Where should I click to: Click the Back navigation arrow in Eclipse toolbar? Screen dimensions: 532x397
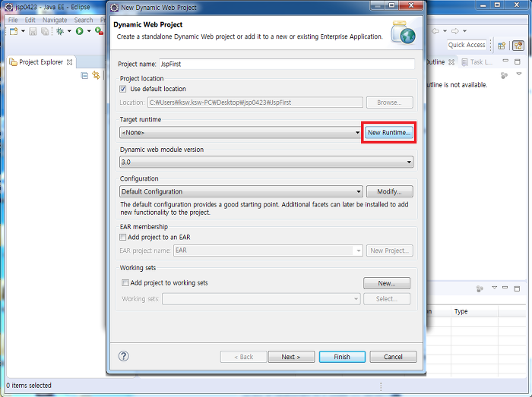pyautogui.click(x=435, y=31)
